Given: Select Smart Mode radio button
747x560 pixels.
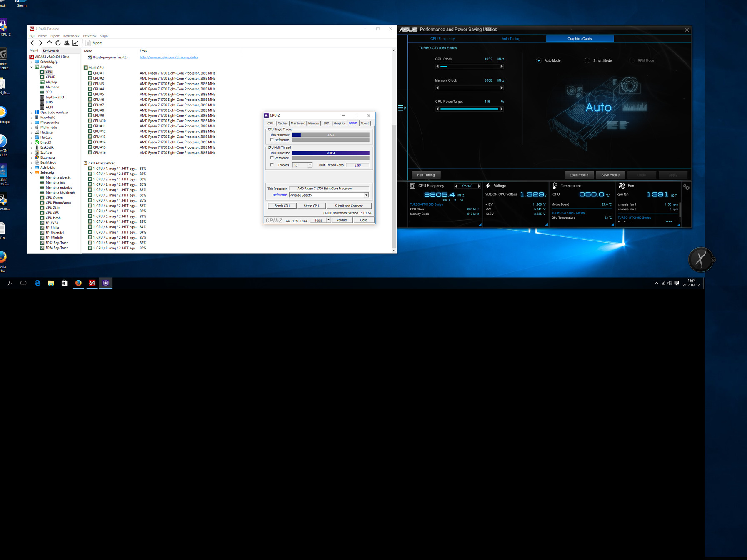Looking at the screenshot, I should [587, 60].
